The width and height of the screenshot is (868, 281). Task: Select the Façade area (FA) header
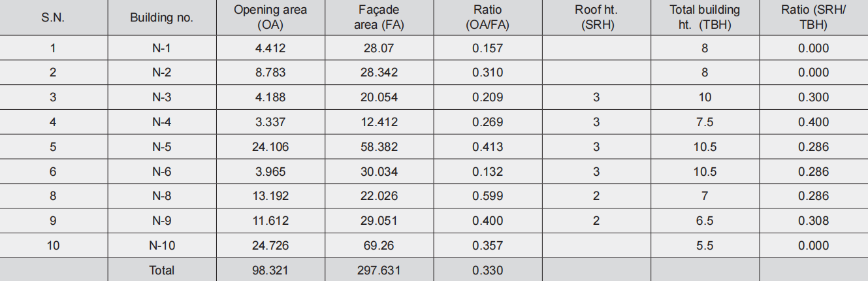click(x=378, y=18)
